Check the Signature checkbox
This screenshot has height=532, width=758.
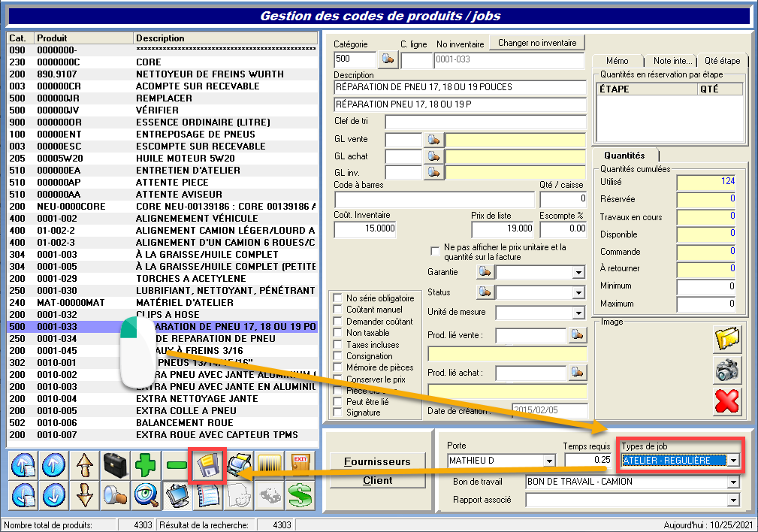coord(338,413)
